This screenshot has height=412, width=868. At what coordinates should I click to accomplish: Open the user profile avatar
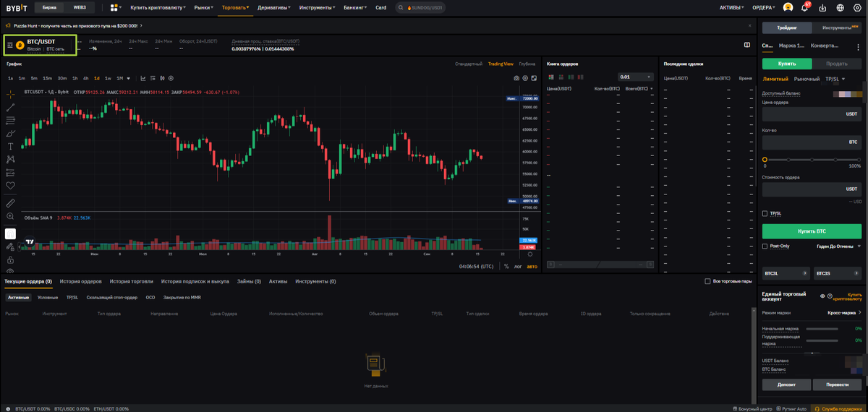788,8
